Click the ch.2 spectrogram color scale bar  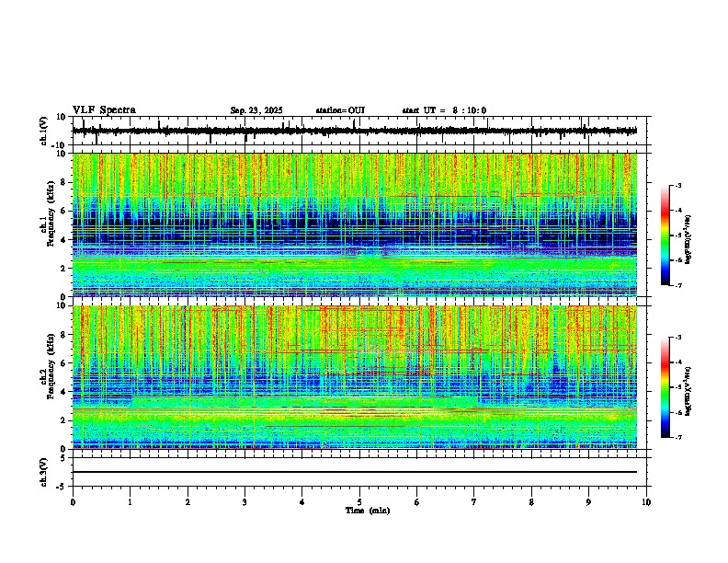tap(665, 387)
